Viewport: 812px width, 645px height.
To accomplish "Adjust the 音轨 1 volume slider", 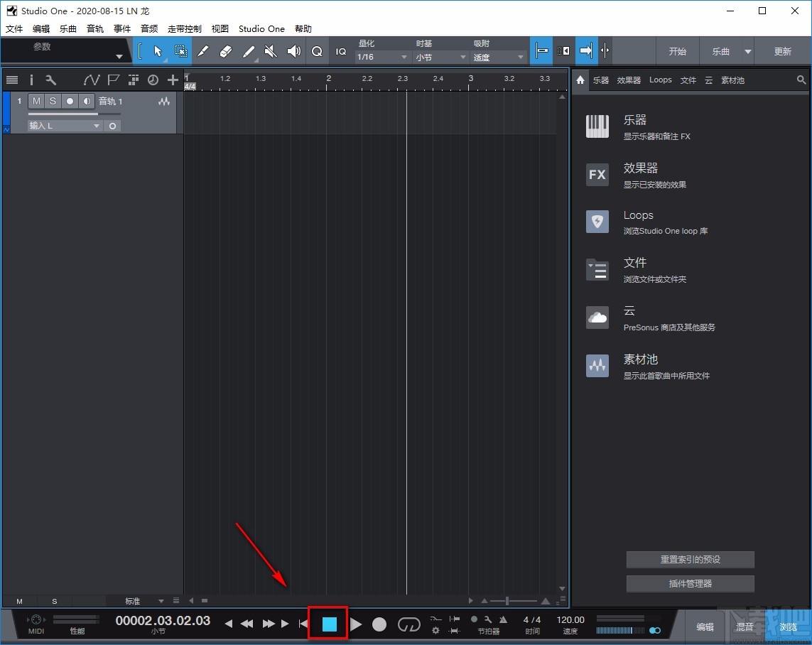I will click(75, 114).
